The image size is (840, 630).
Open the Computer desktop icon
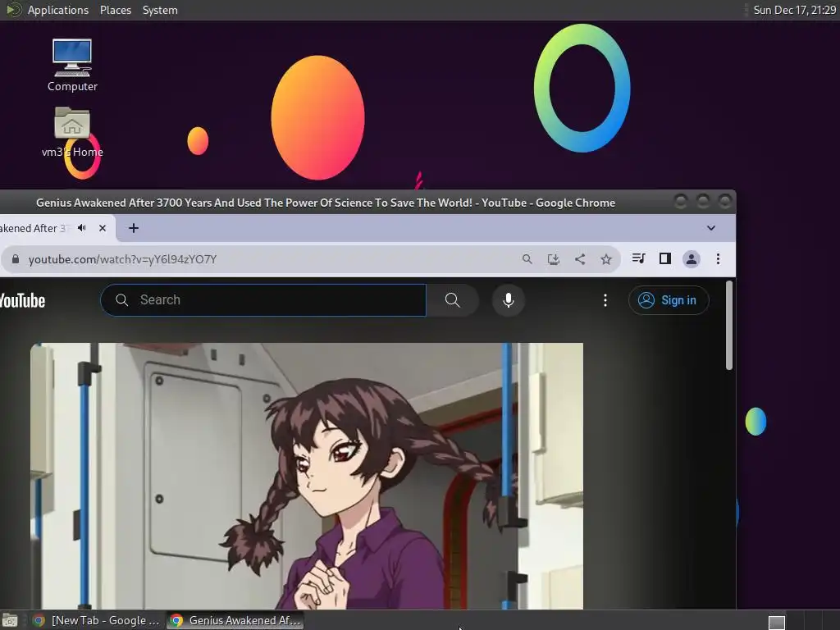[72, 65]
